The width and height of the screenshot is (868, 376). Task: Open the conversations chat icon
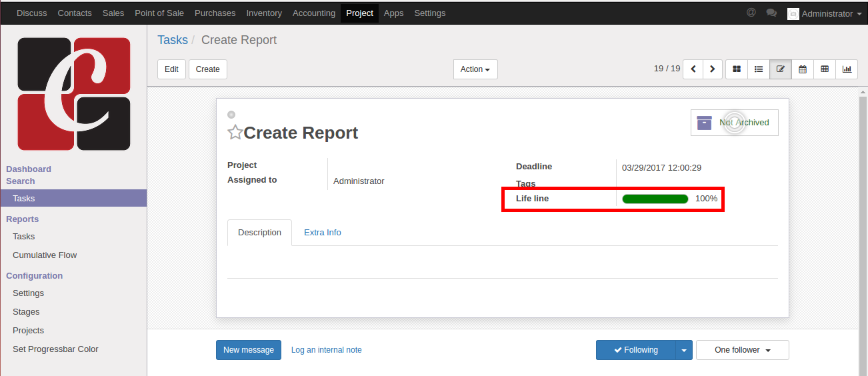coord(771,13)
